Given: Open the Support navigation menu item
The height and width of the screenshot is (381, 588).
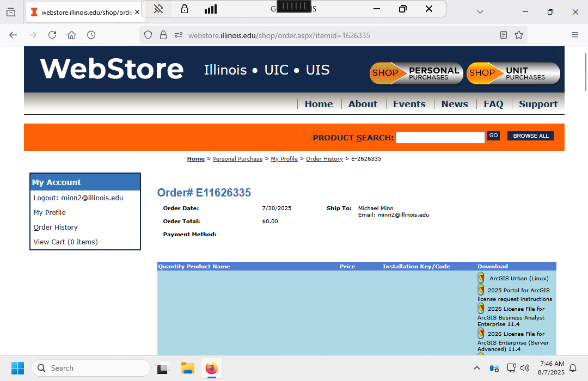Looking at the screenshot, I should point(538,105).
